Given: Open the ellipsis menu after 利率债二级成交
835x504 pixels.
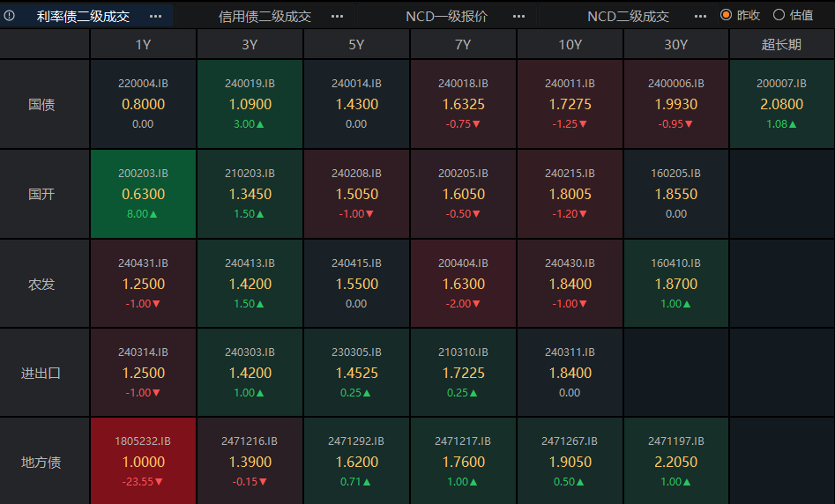Looking at the screenshot, I should pos(155,16).
